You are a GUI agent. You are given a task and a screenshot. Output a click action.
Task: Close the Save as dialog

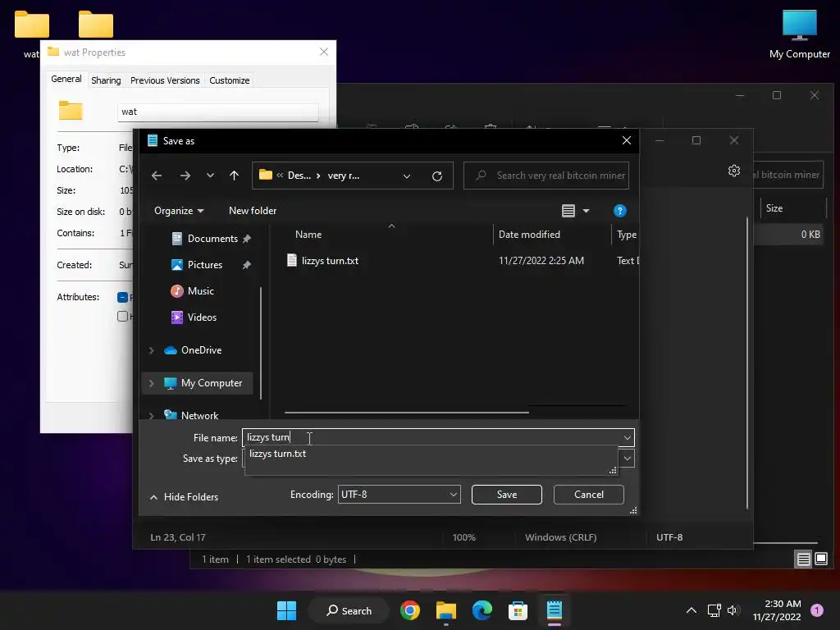coord(626,140)
